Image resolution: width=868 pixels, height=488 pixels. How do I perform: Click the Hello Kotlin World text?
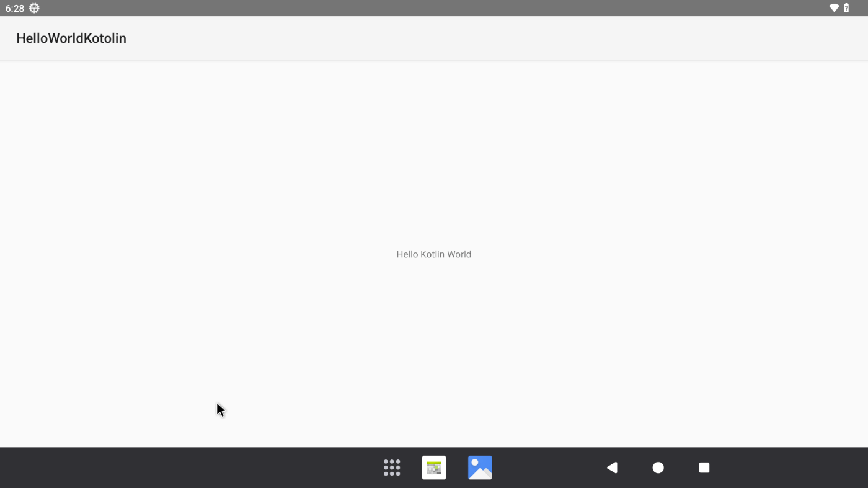(x=434, y=254)
